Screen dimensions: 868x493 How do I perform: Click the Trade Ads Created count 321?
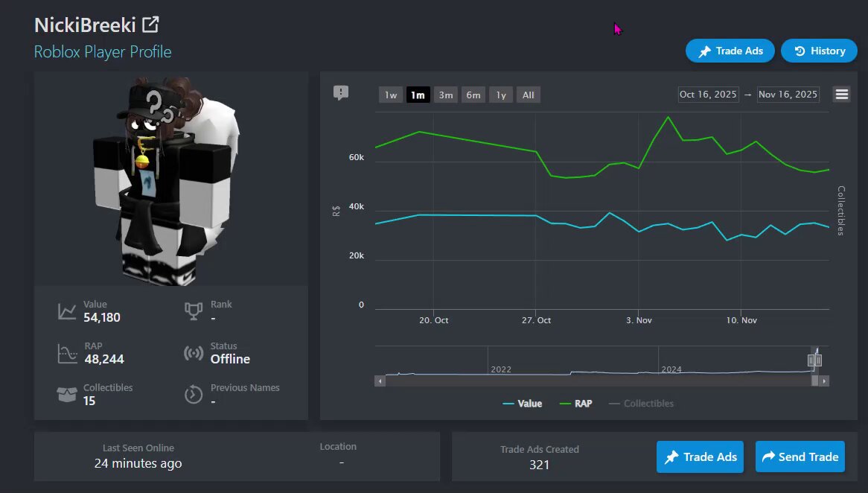point(539,465)
